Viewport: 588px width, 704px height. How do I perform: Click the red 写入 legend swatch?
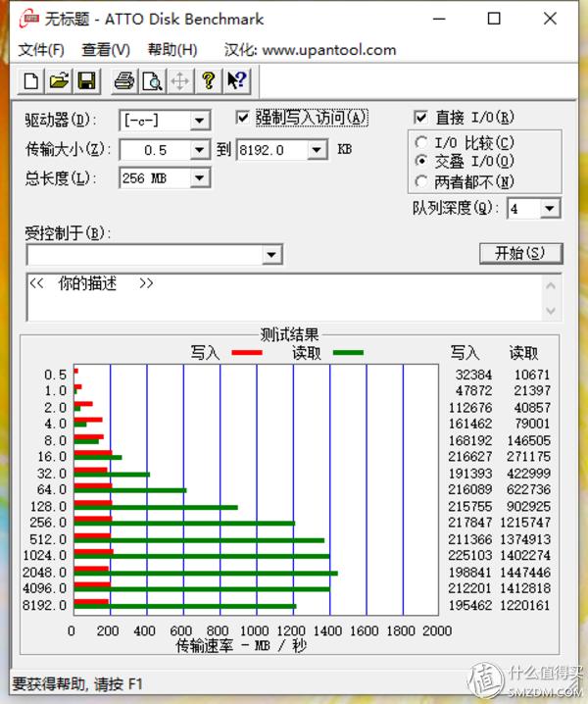pyautogui.click(x=247, y=352)
